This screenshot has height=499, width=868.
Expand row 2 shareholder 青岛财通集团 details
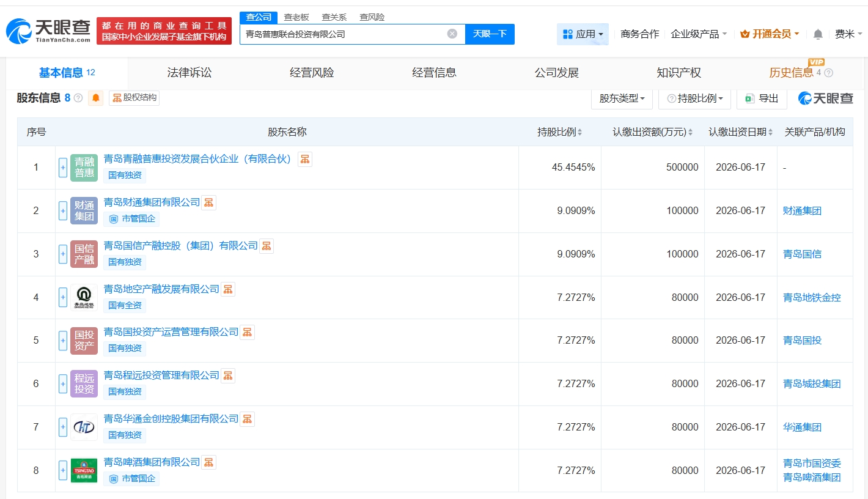coord(63,211)
